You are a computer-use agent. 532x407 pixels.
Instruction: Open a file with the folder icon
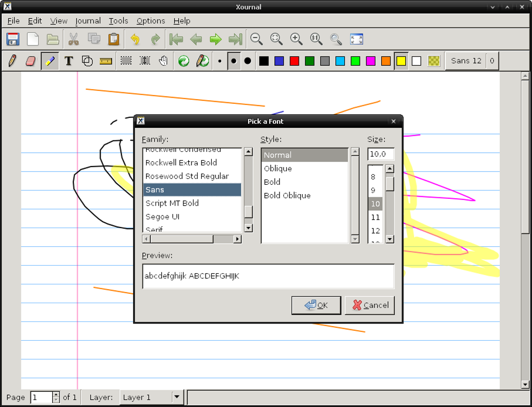pyautogui.click(x=53, y=39)
